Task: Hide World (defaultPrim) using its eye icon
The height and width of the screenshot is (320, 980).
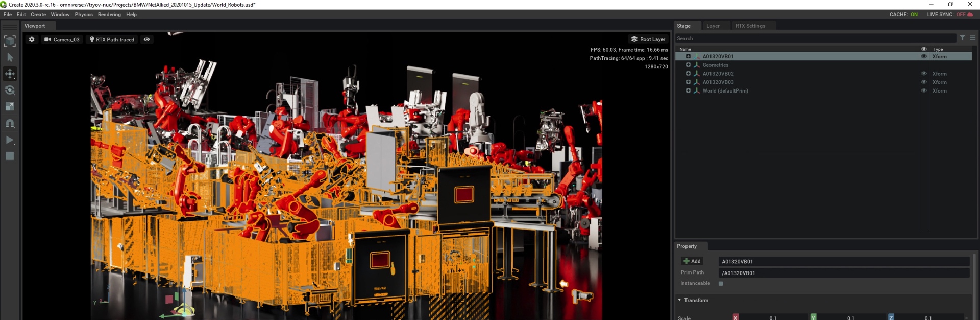Action: point(923,91)
